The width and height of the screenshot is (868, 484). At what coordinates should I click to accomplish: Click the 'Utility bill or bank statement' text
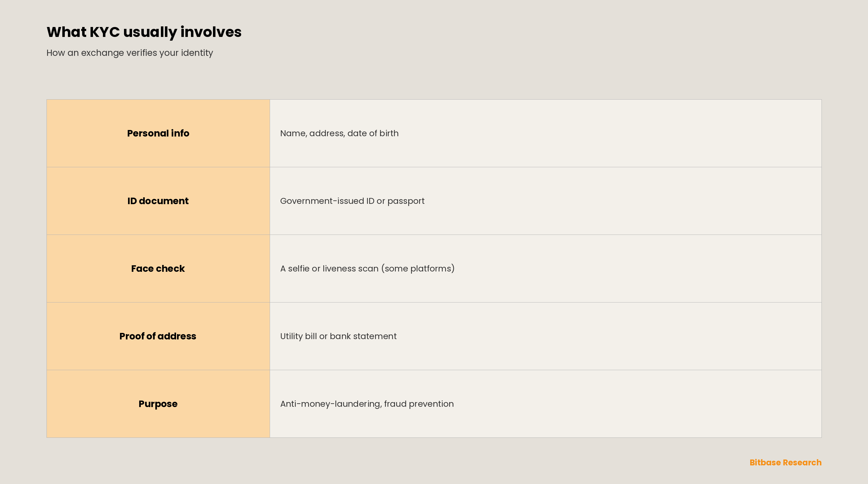pyautogui.click(x=338, y=336)
